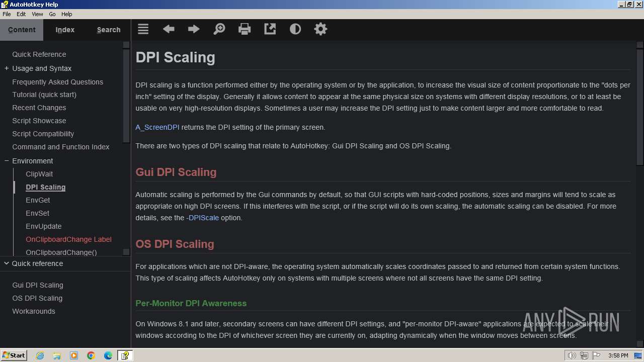
Task: Launch Internet Explorer from taskbar
Action: click(x=40, y=355)
